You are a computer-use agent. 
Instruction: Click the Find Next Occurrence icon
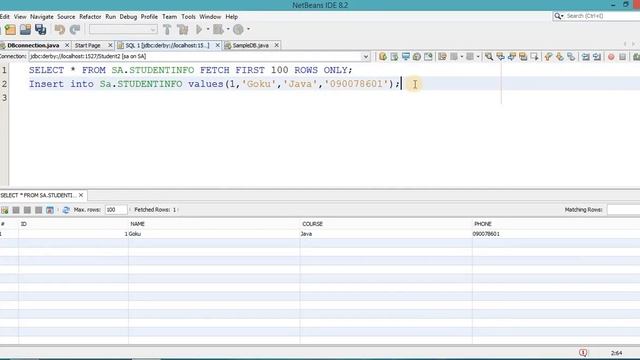(x=511, y=57)
